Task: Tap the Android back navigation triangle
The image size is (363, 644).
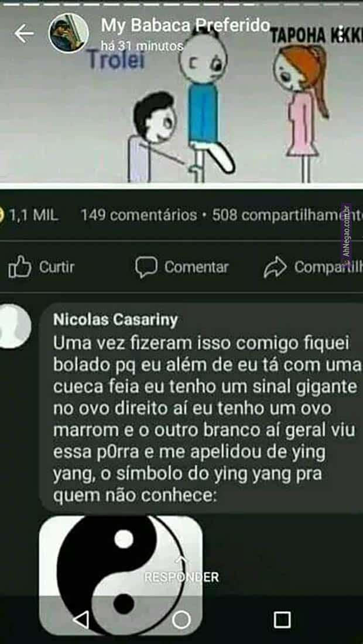Action: point(81,619)
